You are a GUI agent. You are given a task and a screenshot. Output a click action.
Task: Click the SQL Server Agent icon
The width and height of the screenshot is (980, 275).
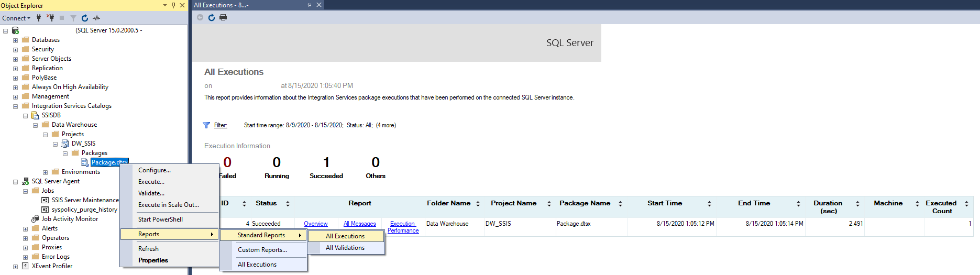click(x=25, y=181)
